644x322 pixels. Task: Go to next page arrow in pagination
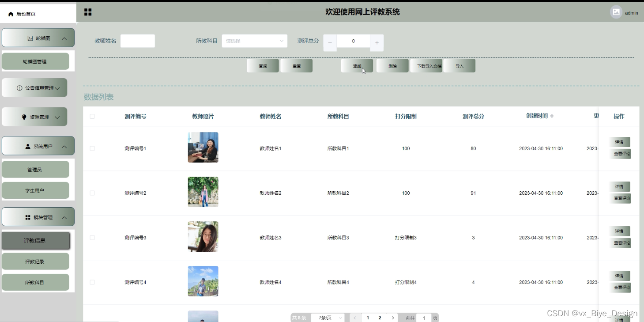click(x=393, y=318)
